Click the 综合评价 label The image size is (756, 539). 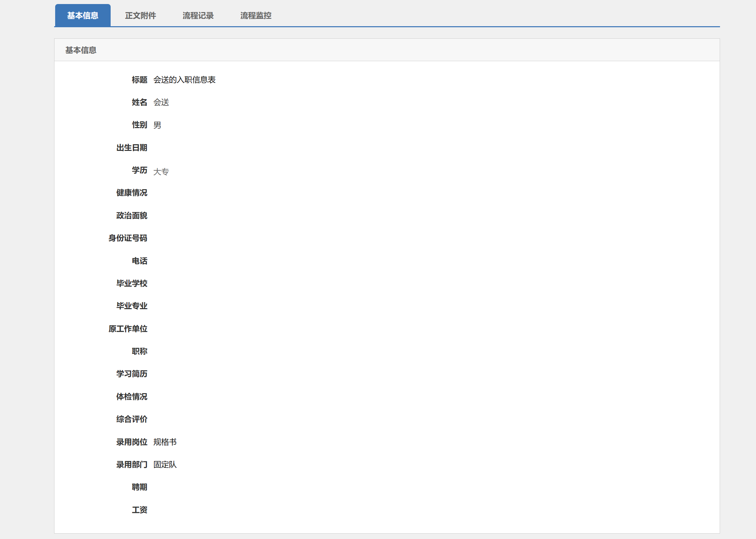click(x=131, y=419)
